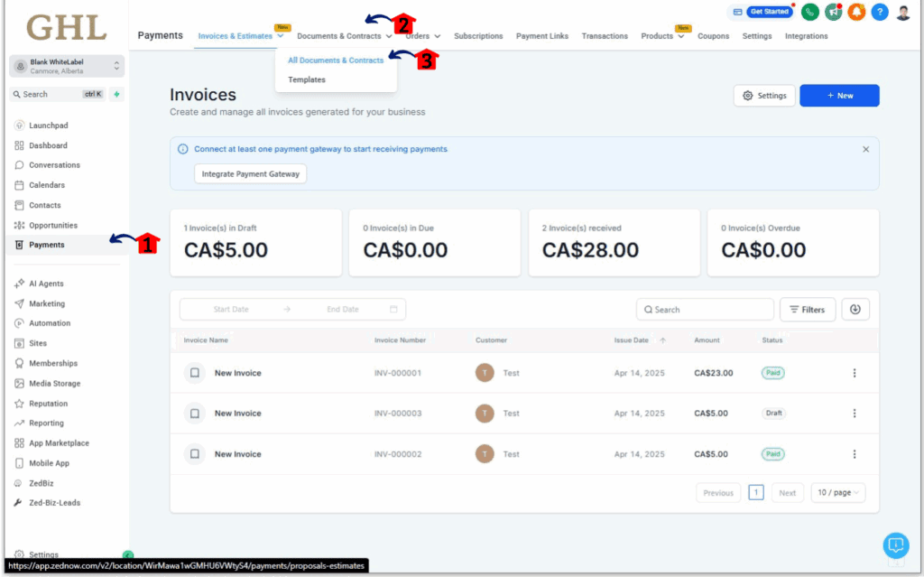Click the invoice Search field
924x577 pixels.
[x=705, y=310]
